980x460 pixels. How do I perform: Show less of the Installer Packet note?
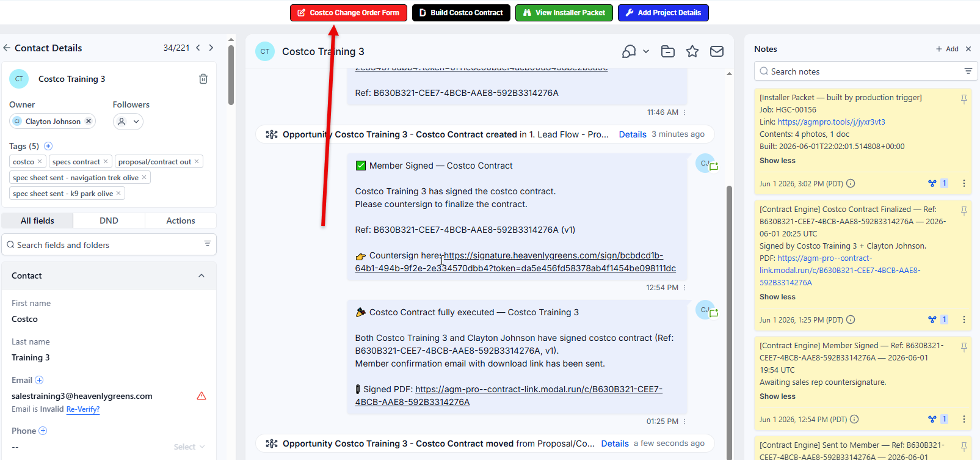(777, 161)
